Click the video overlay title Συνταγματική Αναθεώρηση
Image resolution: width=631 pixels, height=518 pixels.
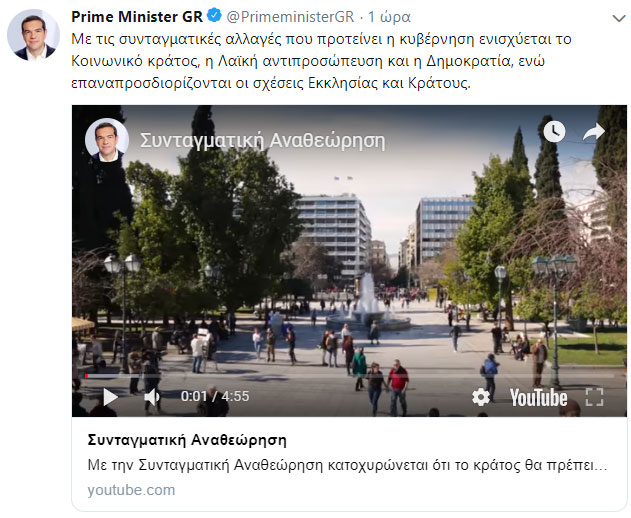[262, 141]
